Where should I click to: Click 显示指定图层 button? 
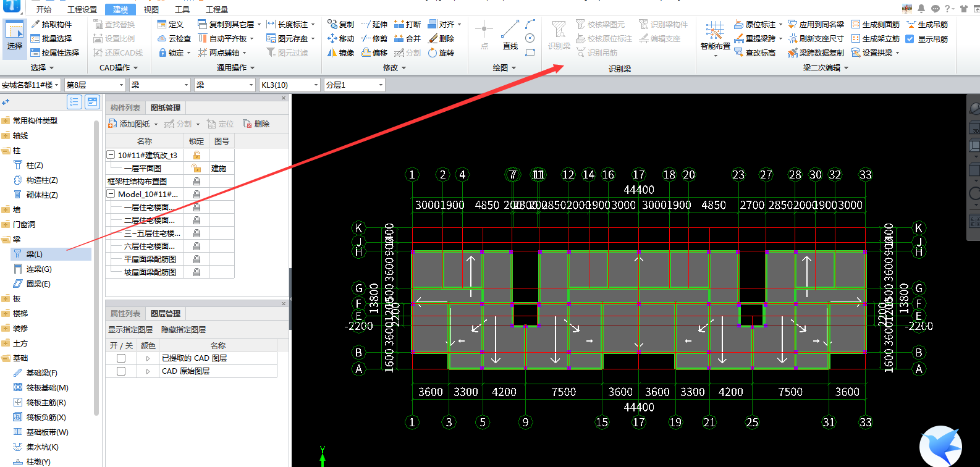click(x=130, y=330)
